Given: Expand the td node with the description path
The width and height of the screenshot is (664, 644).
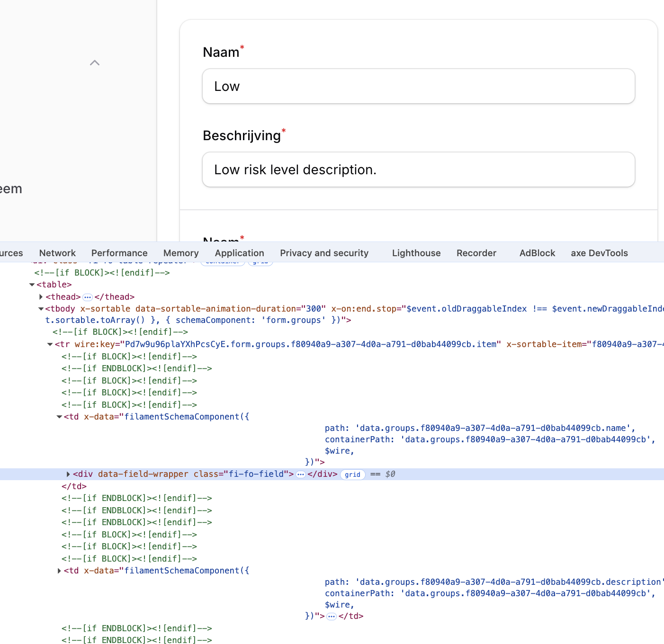Looking at the screenshot, I should [59, 571].
